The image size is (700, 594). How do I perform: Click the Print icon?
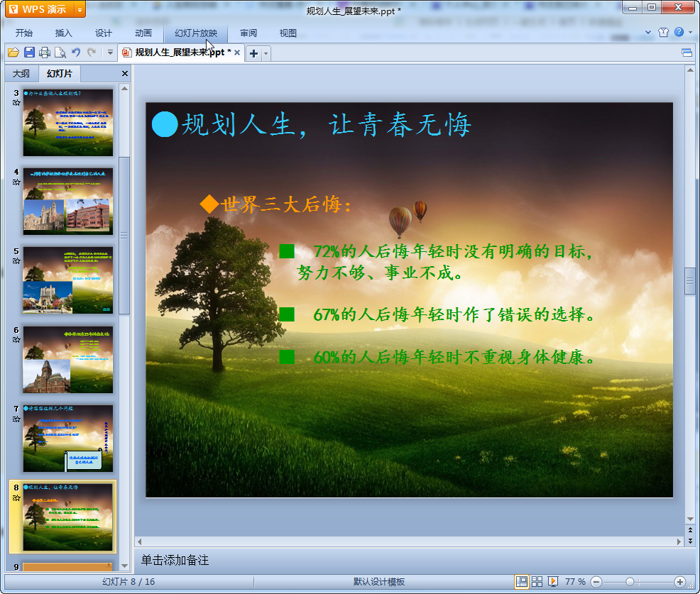click(x=45, y=53)
